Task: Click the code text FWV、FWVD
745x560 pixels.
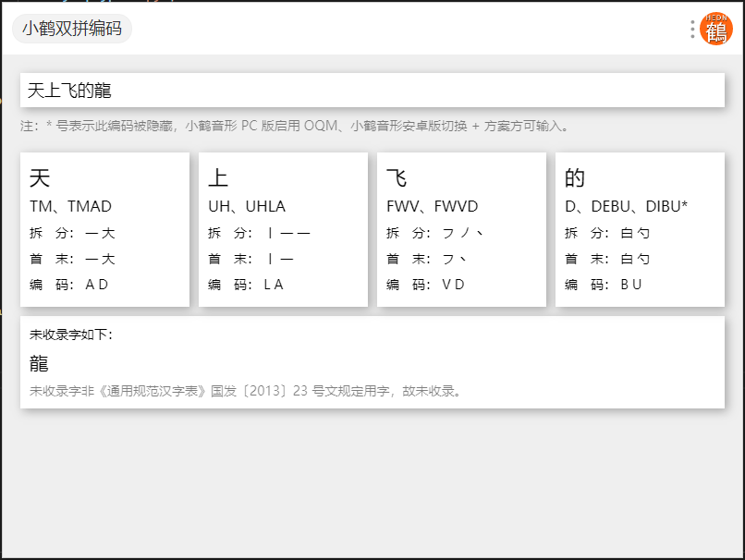Action: tap(432, 206)
